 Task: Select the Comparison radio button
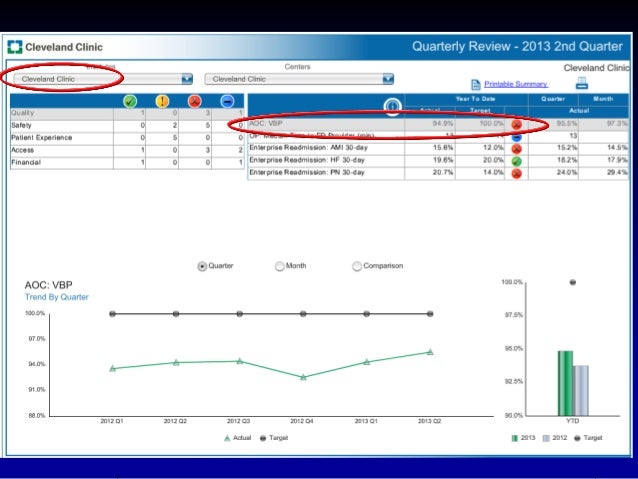tap(357, 266)
